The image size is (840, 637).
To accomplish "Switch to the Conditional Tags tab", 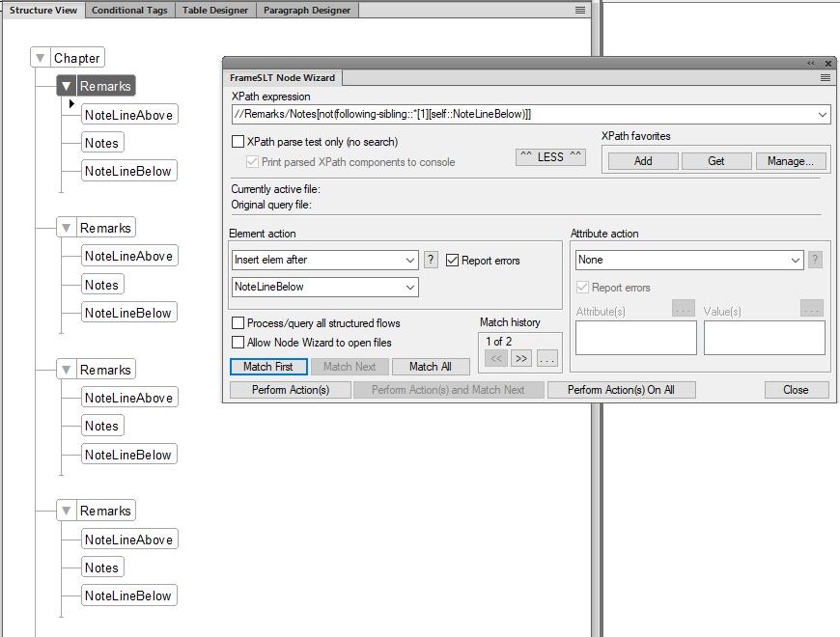I will click(x=128, y=10).
